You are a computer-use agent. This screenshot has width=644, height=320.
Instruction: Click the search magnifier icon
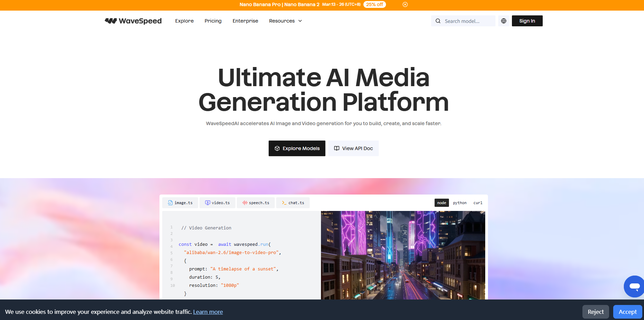438,21
